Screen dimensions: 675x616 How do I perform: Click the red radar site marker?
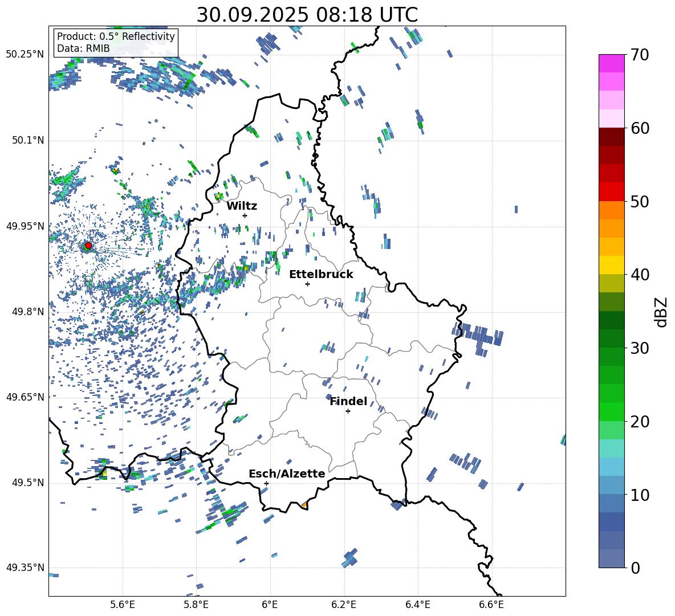pos(88,246)
